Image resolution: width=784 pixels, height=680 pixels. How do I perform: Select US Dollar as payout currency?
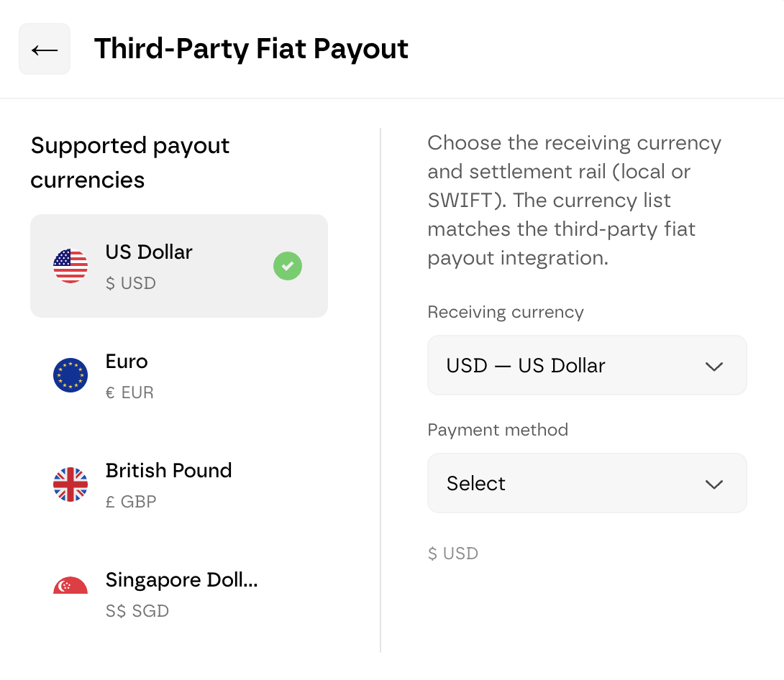point(178,266)
